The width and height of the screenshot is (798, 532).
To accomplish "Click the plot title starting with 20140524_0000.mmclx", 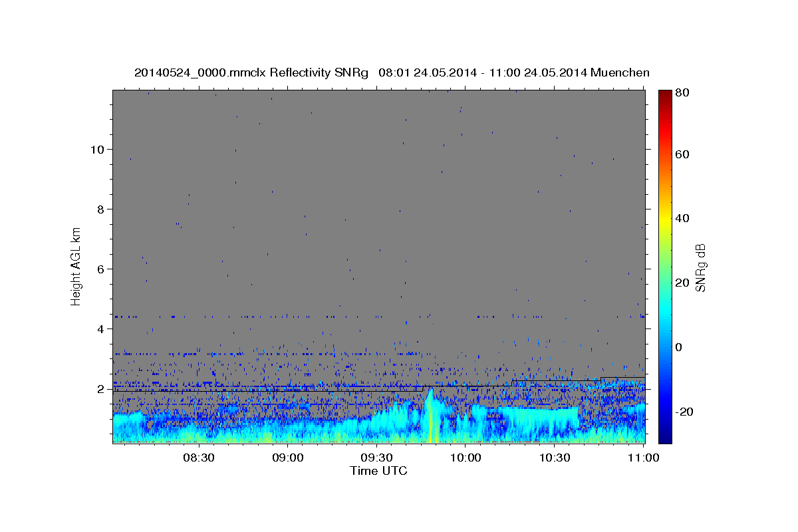I will pyautogui.click(x=392, y=72).
